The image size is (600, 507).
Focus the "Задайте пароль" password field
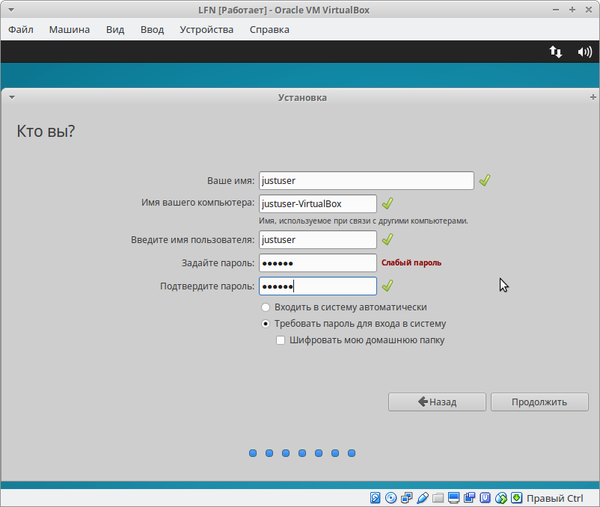click(317, 263)
